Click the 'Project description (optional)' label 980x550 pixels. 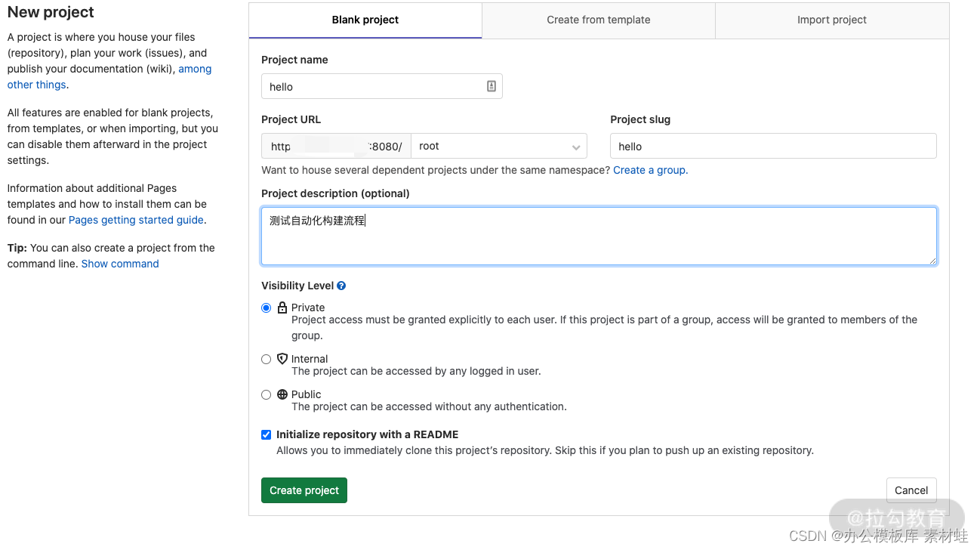pyautogui.click(x=335, y=193)
